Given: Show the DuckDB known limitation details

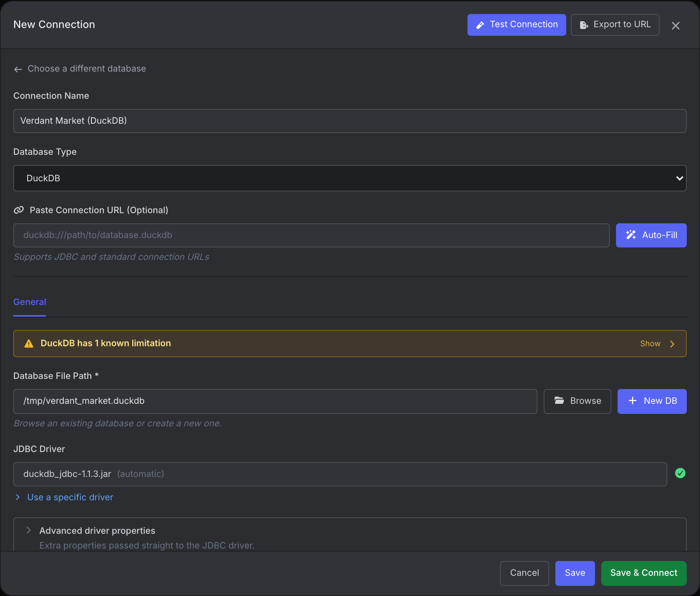Looking at the screenshot, I should click(x=657, y=344).
